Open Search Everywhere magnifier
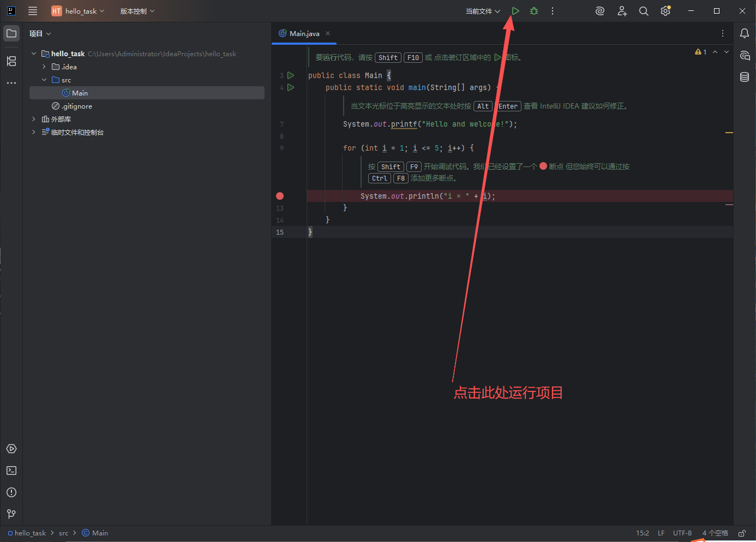756x542 pixels. point(644,11)
